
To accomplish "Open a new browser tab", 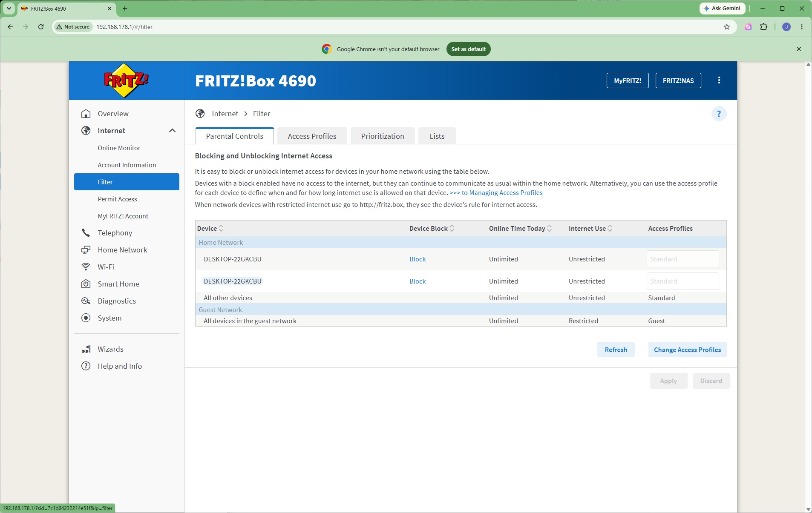I will [x=125, y=9].
